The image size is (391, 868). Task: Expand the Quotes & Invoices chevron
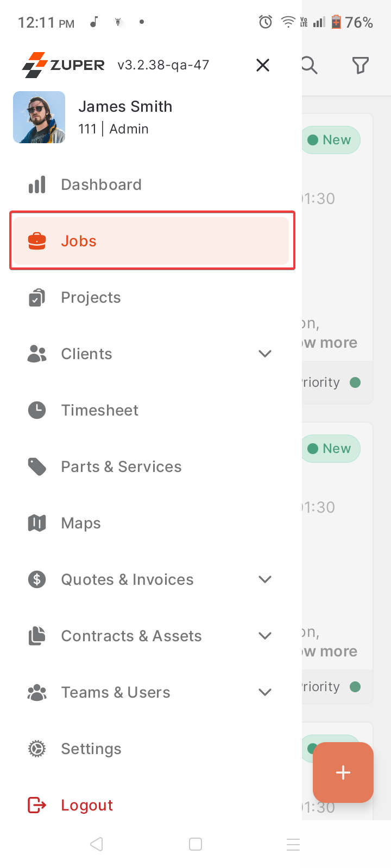265,579
